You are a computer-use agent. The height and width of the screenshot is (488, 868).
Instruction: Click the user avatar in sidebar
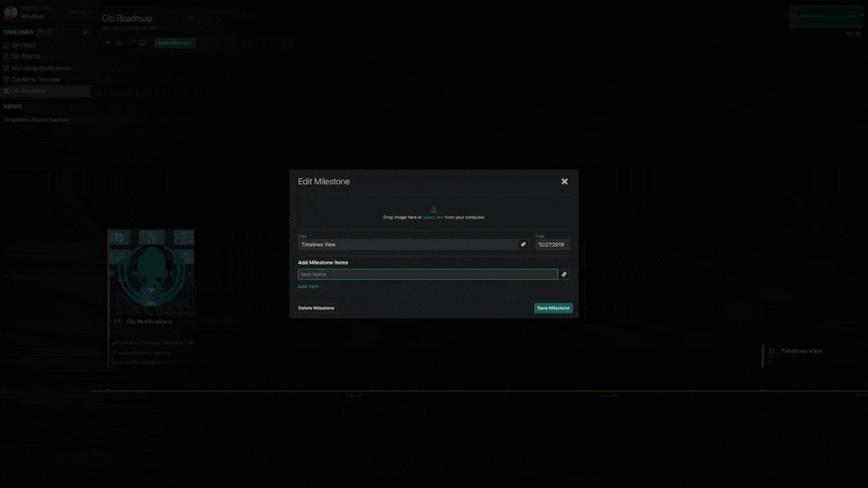click(x=11, y=12)
